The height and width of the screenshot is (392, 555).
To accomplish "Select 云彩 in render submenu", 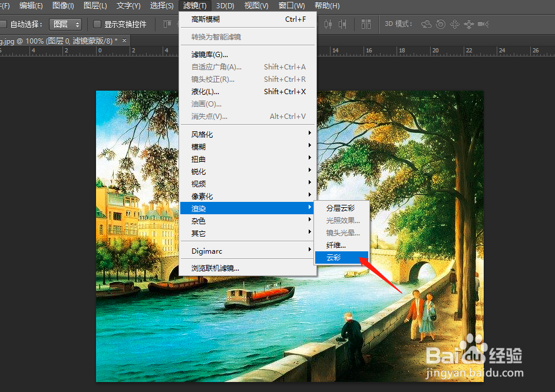I will coord(342,257).
